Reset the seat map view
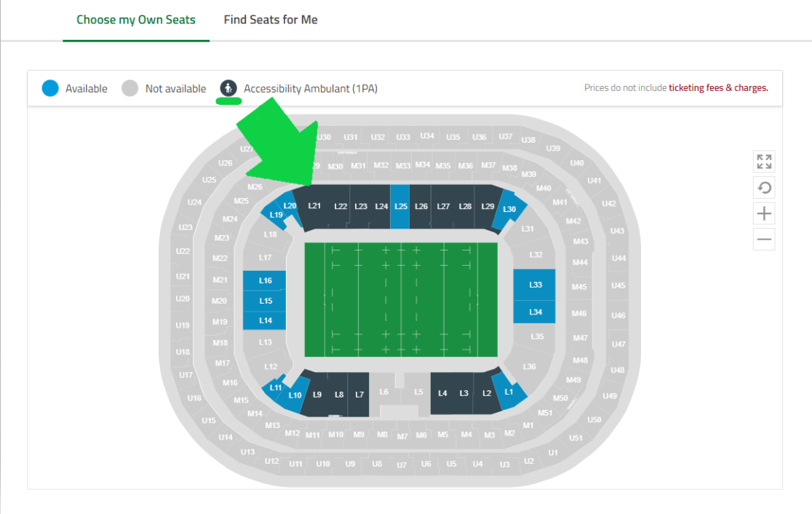The height and width of the screenshot is (514, 812). (764, 188)
